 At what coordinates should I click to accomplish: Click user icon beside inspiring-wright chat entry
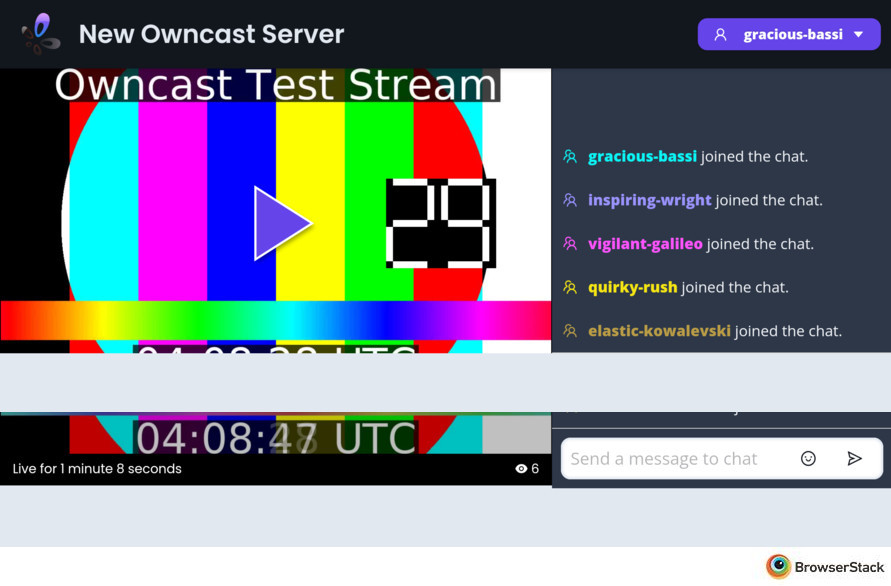coord(570,200)
